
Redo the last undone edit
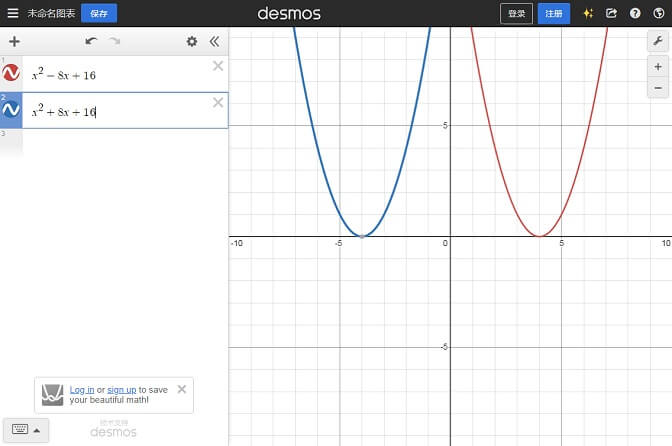114,41
